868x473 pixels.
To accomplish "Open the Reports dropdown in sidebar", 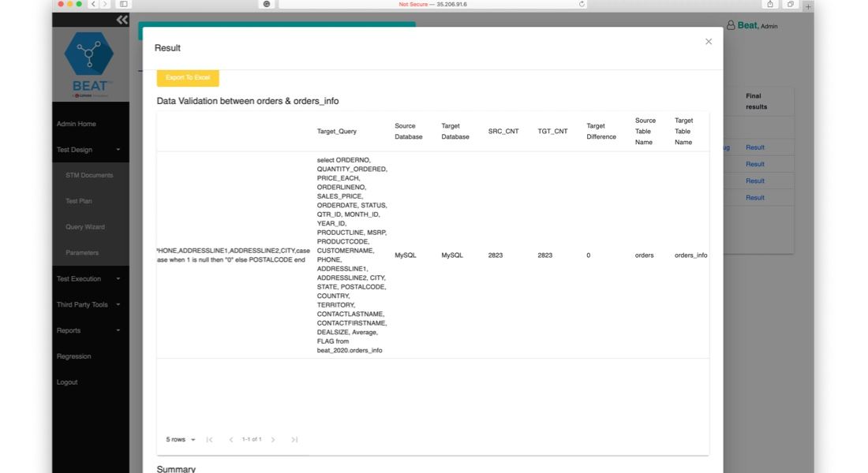I will [x=71, y=330].
